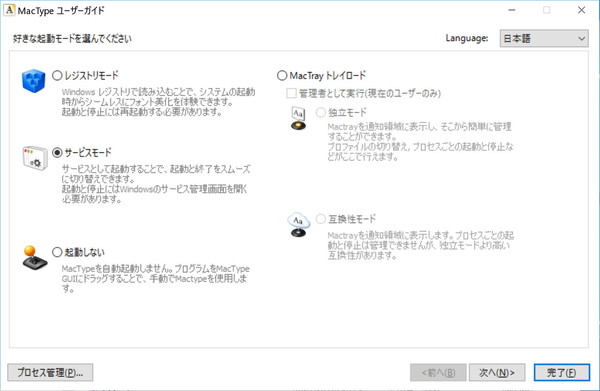The width and height of the screenshot is (600, 391).
Task: Click the standalone mode Aa tray icon
Action: pyautogui.click(x=298, y=119)
